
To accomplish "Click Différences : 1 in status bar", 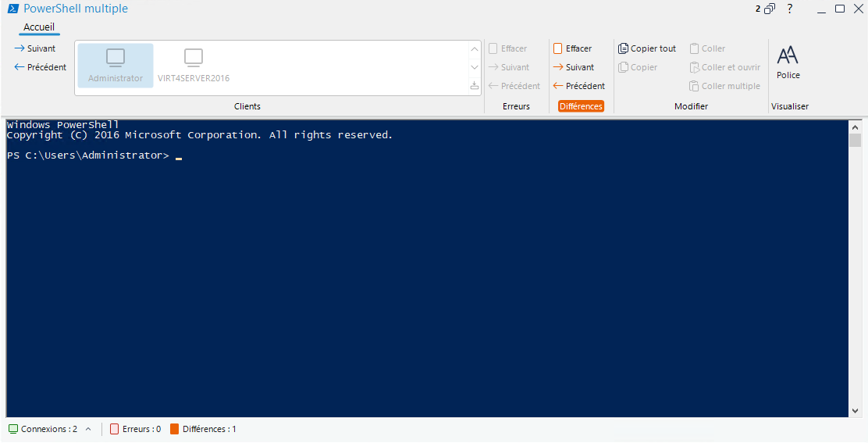I will click(x=203, y=429).
